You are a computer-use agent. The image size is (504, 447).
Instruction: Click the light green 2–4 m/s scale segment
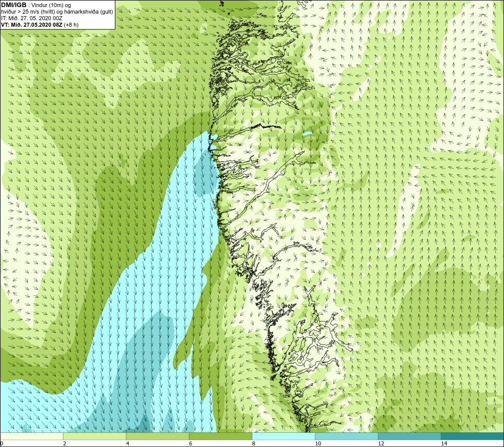95,436
